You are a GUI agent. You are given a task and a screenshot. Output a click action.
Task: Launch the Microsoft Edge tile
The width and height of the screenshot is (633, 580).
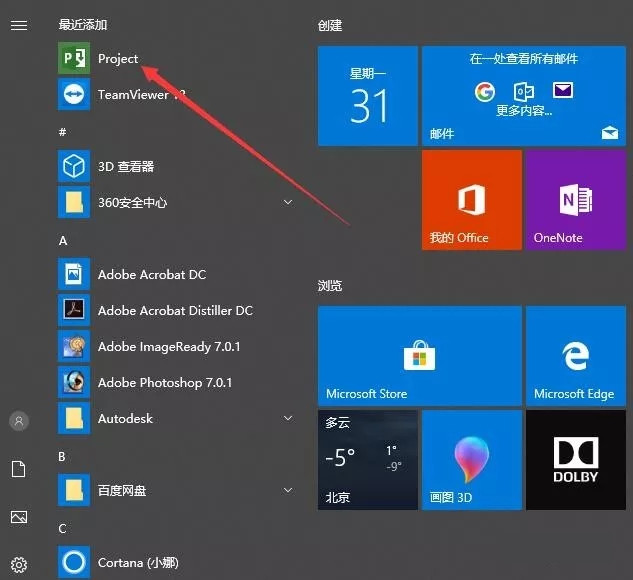pos(576,356)
